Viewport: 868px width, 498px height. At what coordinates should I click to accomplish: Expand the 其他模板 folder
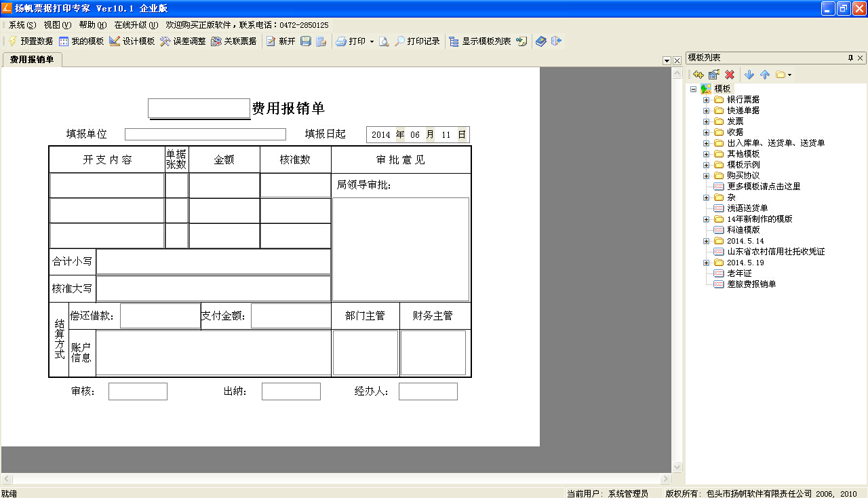coord(707,154)
